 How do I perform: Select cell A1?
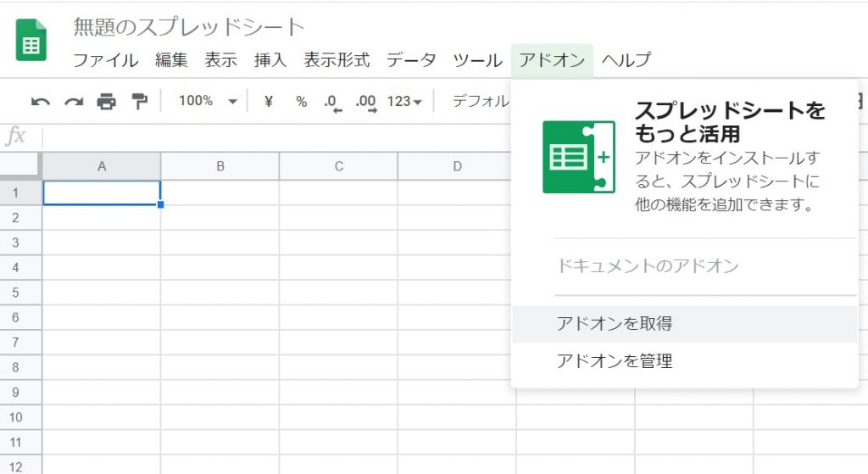click(x=102, y=192)
